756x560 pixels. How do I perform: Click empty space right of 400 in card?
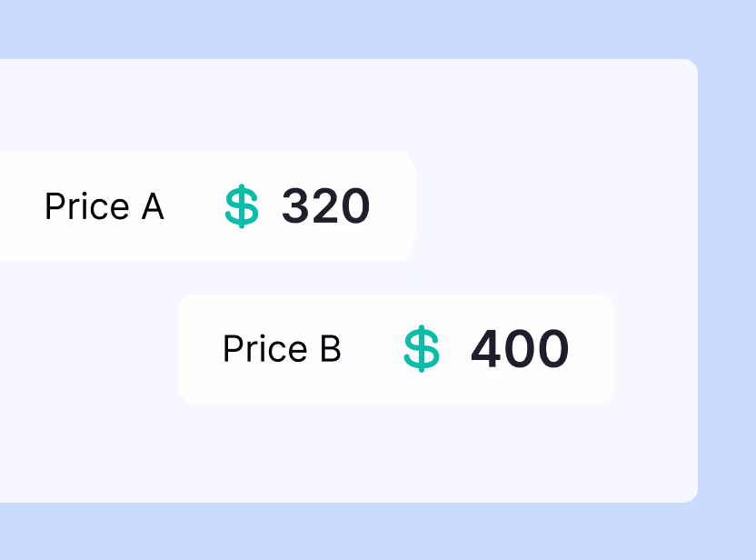point(592,349)
